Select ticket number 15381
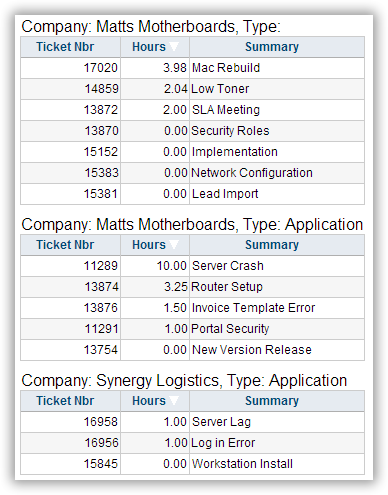388x495 pixels. (101, 194)
